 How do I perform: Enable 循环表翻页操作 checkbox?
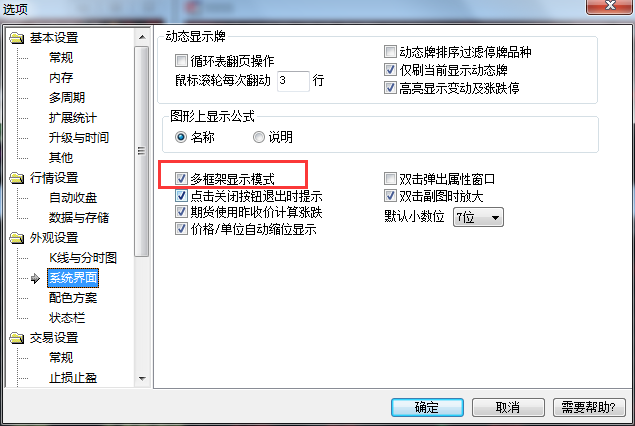[181, 61]
